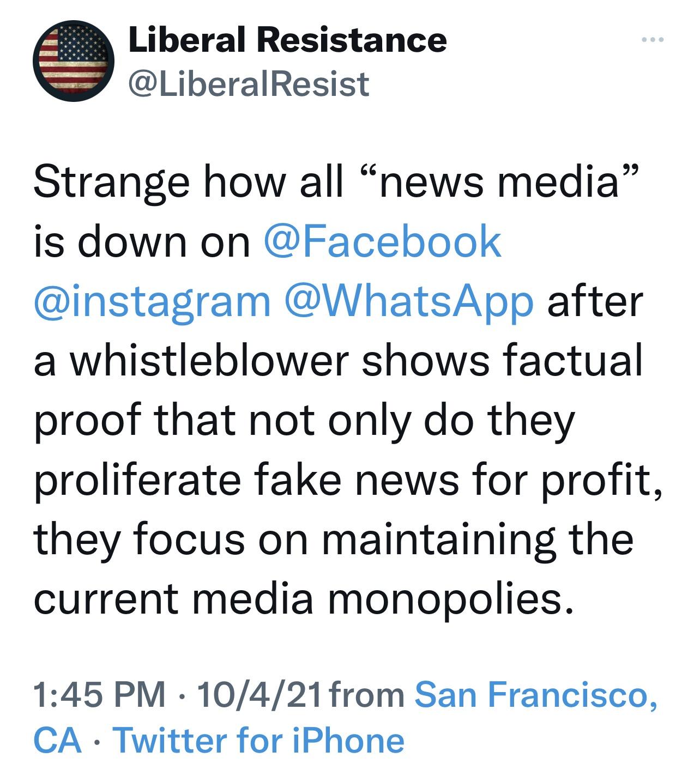
Task: Click the American flag profile avatar
Action: click(74, 61)
